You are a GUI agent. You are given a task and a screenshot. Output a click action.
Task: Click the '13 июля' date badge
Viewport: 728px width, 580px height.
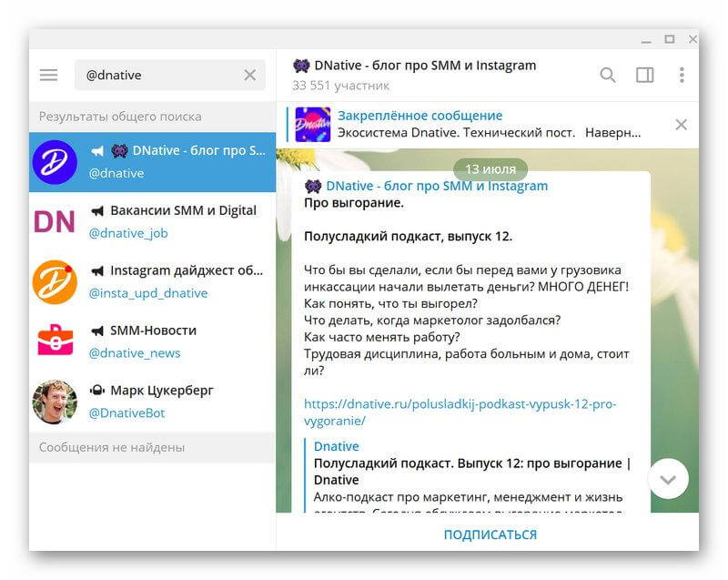pyautogui.click(x=490, y=169)
